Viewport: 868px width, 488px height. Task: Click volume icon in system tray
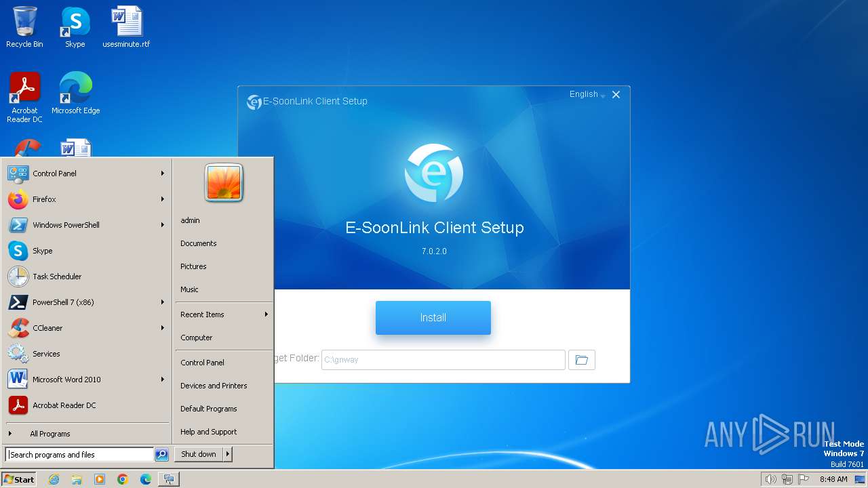click(x=770, y=479)
